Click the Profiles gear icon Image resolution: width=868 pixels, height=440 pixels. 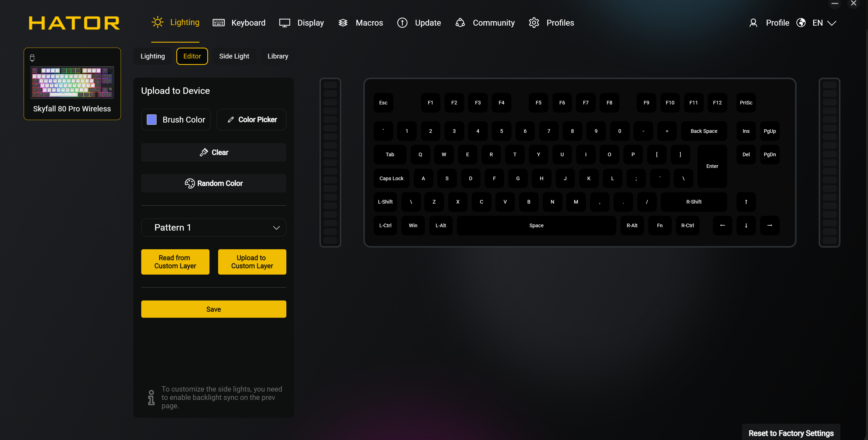tap(534, 23)
